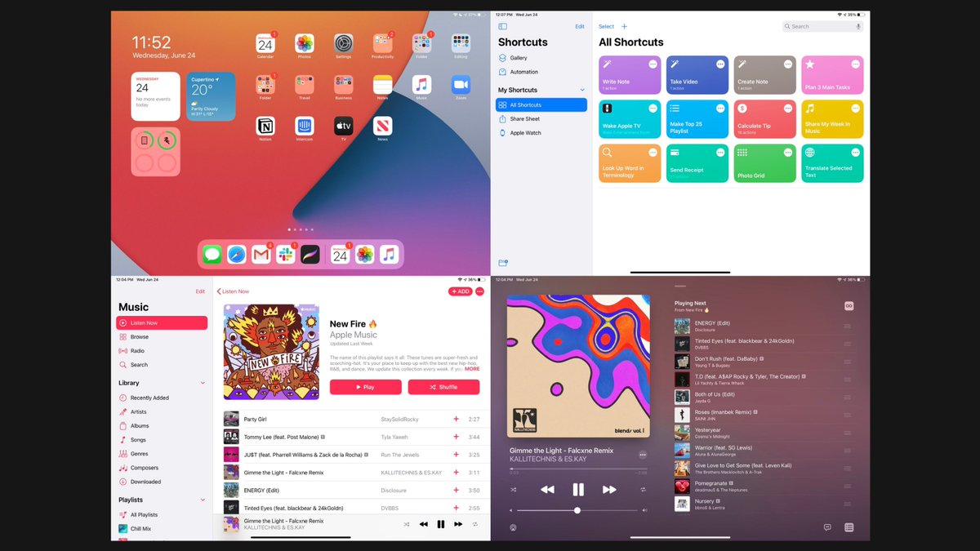This screenshot has width=980, height=551.
Task: Toggle shuffle in the Music mini player
Action: tap(407, 524)
